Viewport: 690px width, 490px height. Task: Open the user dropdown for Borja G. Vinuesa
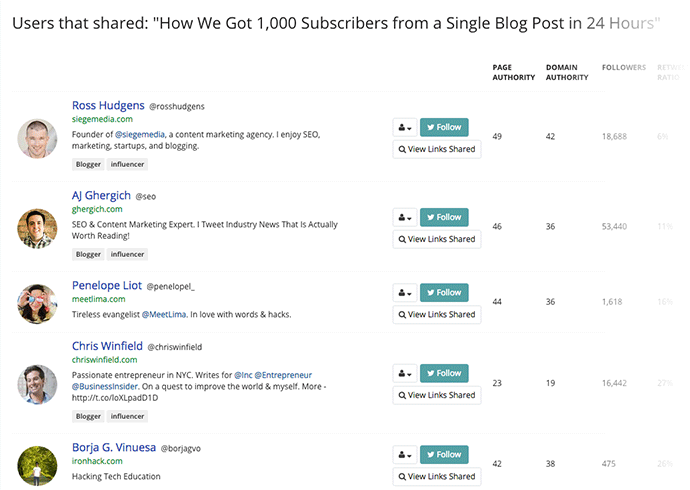(x=404, y=455)
